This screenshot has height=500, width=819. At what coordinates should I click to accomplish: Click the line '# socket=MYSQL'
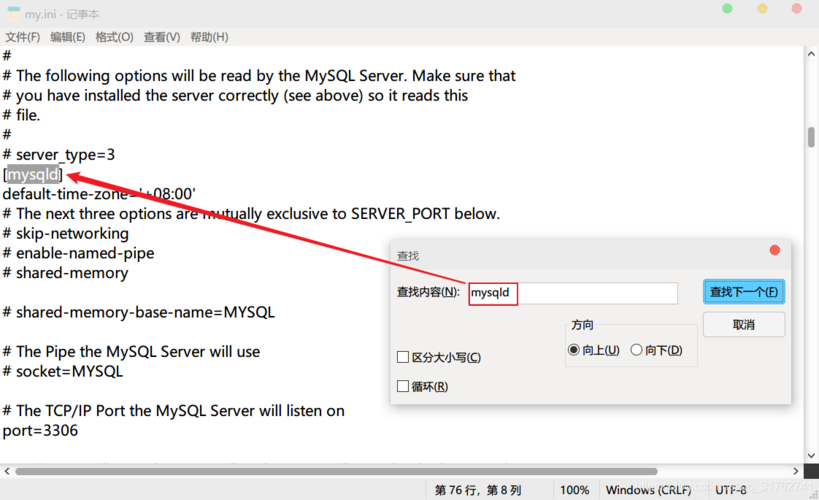pos(63,371)
